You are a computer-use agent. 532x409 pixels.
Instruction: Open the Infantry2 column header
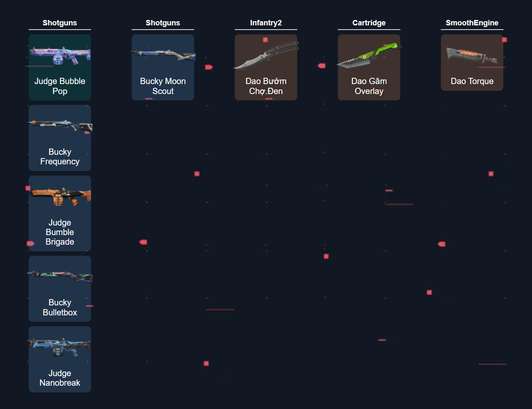coord(266,23)
